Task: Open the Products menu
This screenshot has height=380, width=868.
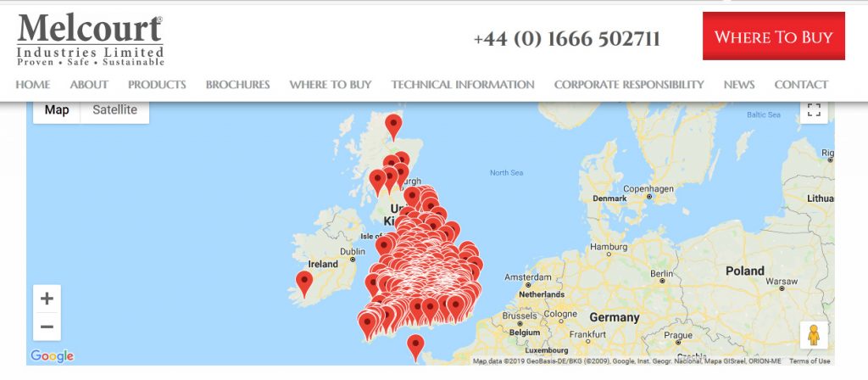Action: click(x=157, y=85)
